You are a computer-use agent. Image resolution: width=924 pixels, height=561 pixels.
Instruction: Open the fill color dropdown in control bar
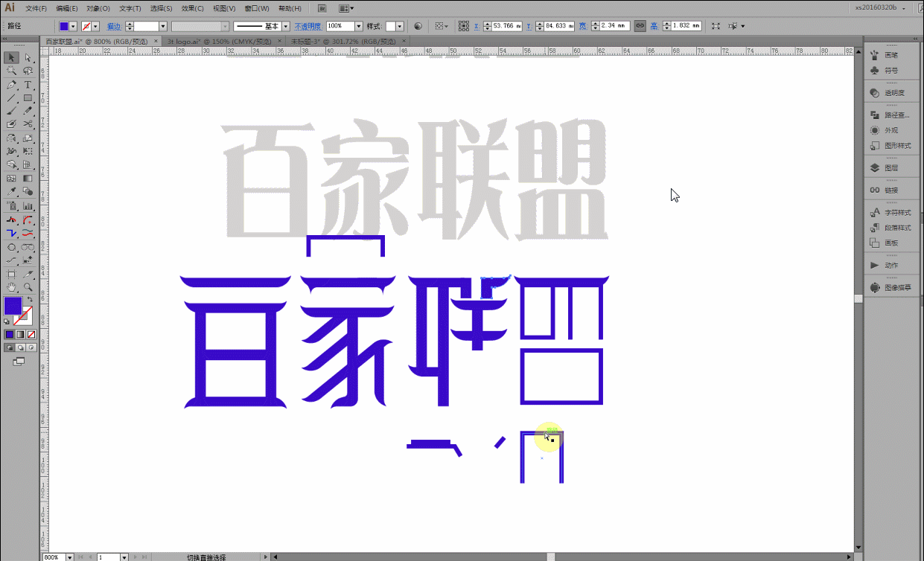pos(73,26)
